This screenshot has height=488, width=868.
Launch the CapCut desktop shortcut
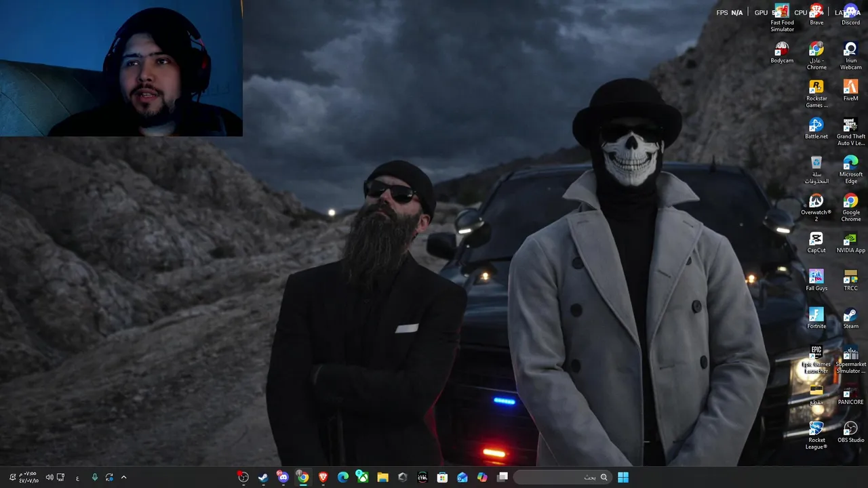tap(816, 243)
